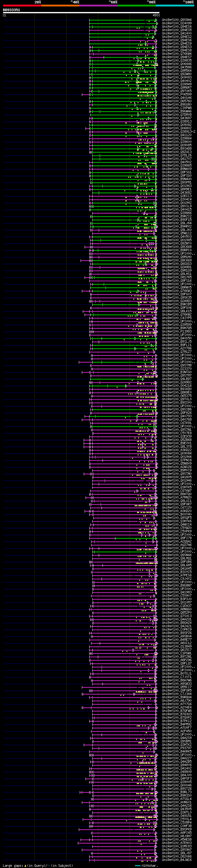Select the UniRef100_B9NAX9 label
Screen dimensions: 197x868
pos(177,169)
